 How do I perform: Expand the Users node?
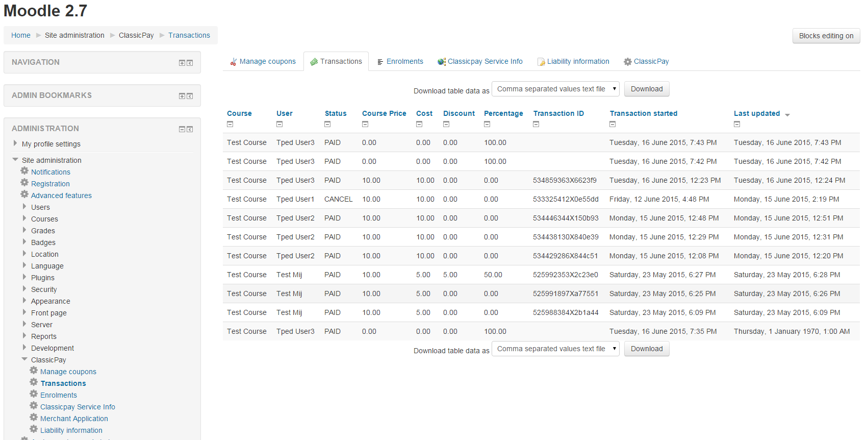tap(24, 207)
